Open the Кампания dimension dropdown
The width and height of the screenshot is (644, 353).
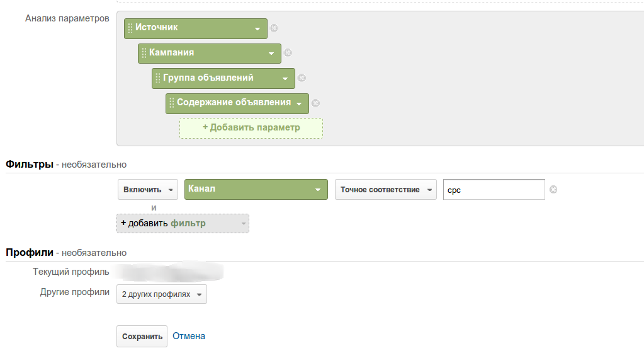pyautogui.click(x=271, y=54)
